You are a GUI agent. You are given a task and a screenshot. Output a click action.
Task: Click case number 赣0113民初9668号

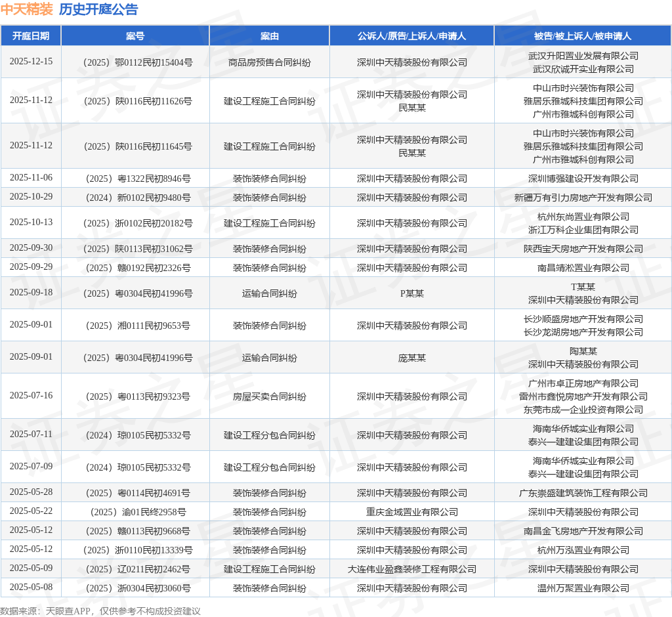tap(138, 531)
